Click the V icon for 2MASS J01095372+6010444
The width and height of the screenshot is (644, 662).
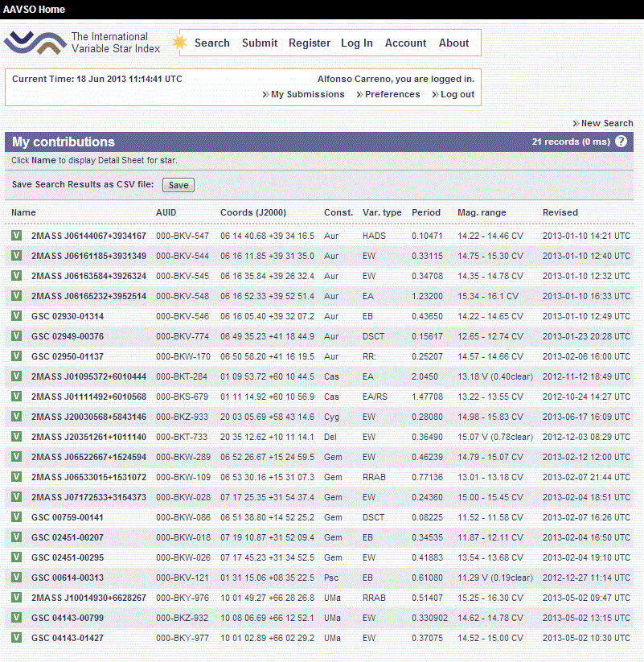17,376
